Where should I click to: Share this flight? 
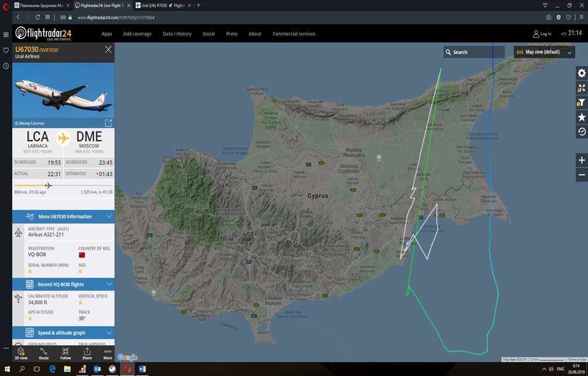pyautogui.click(x=87, y=353)
